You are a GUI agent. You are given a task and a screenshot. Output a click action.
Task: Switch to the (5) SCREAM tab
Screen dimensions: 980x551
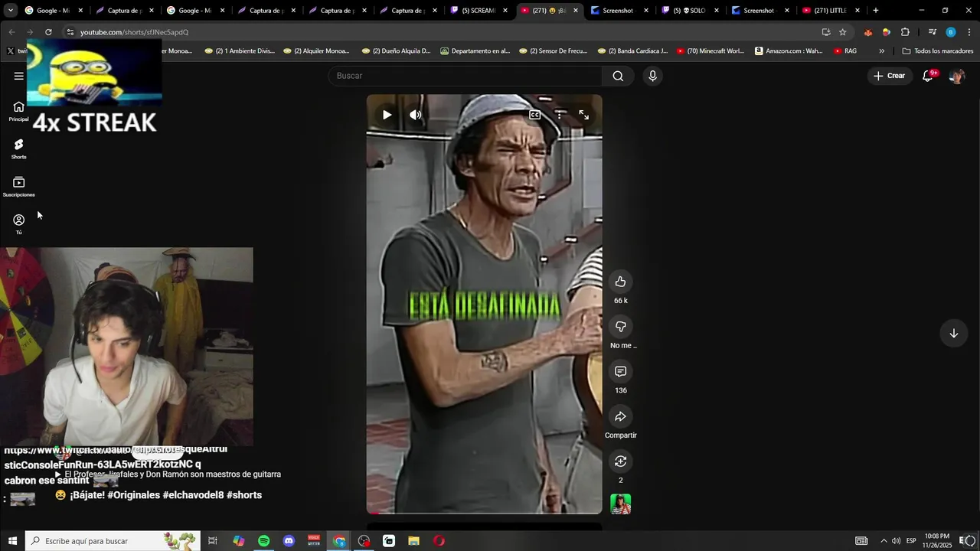(479, 11)
